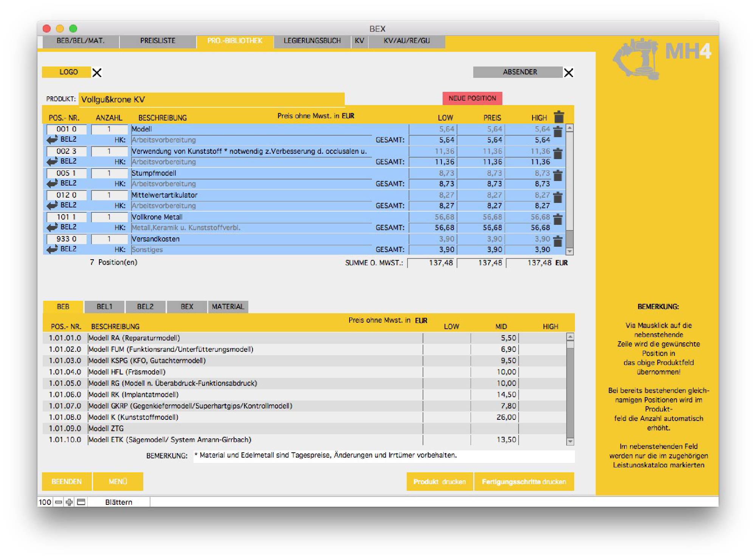Open the Blättern mode popup

(x=119, y=502)
